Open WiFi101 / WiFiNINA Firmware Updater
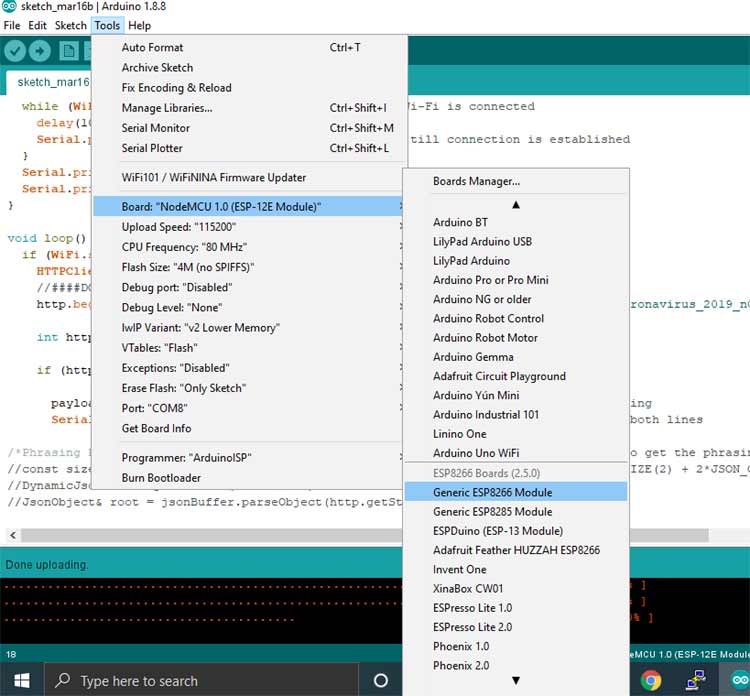Screen dimensions: 750x696 point(248,177)
